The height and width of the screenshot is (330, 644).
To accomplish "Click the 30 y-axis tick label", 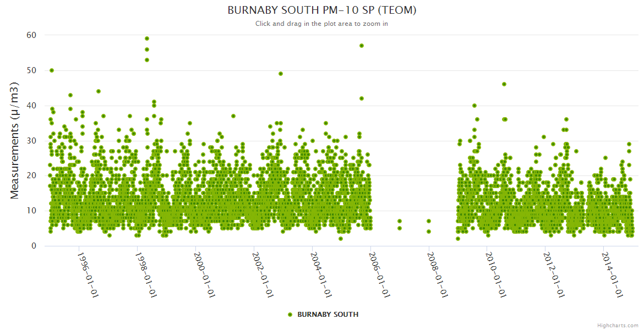I will [x=31, y=141].
